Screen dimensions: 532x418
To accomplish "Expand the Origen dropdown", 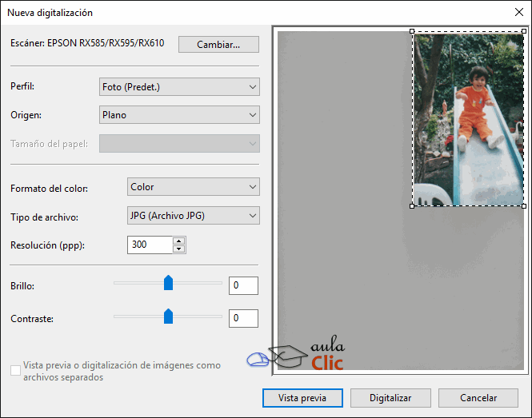I will [x=179, y=115].
